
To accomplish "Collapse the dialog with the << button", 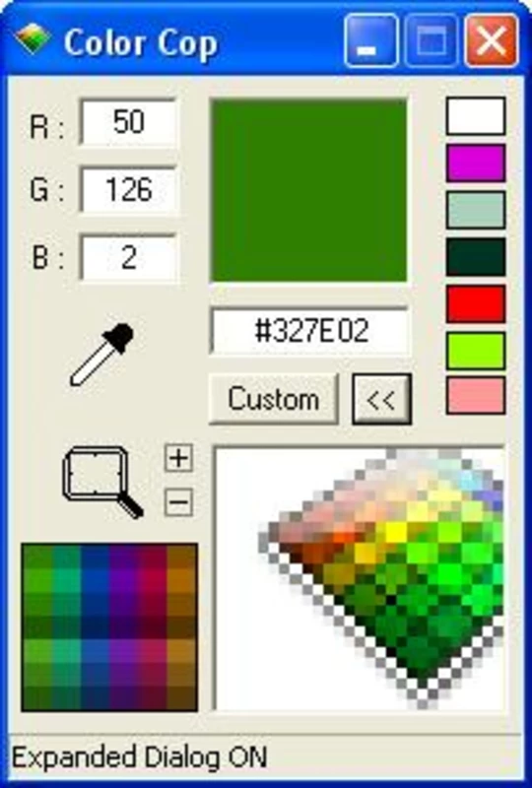I will (381, 400).
